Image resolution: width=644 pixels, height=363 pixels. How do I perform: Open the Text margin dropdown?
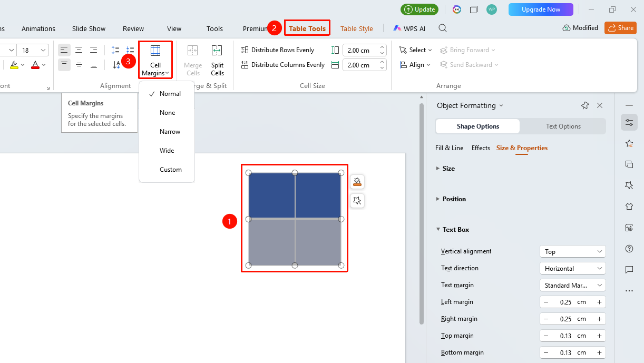[x=573, y=286]
